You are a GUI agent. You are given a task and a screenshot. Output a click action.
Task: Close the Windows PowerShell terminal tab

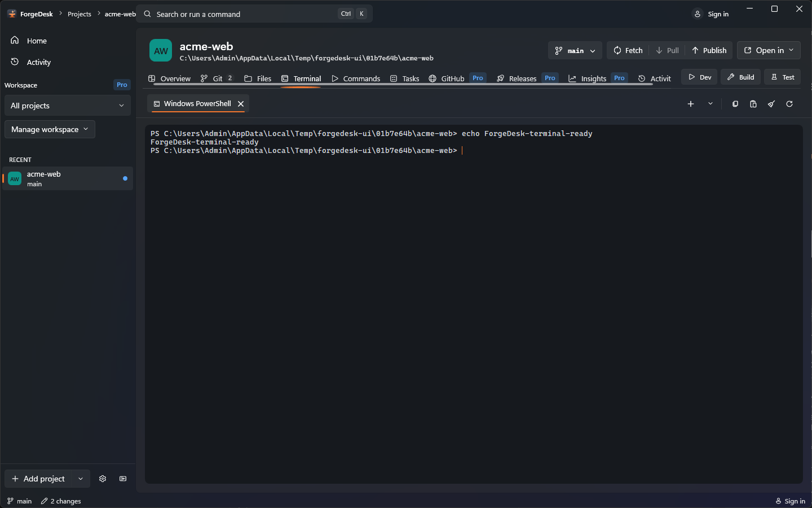click(241, 104)
